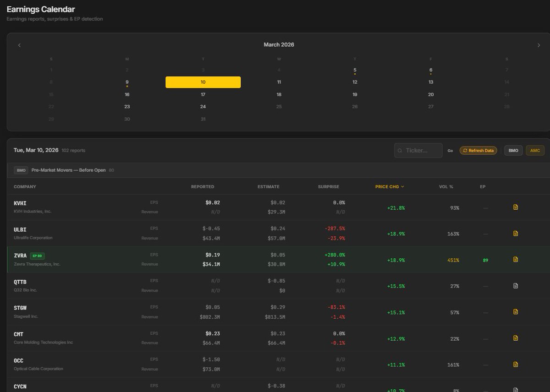This screenshot has height=392, width=550.
Task: Open ZVRA earnings report document icon
Action: [516, 260]
